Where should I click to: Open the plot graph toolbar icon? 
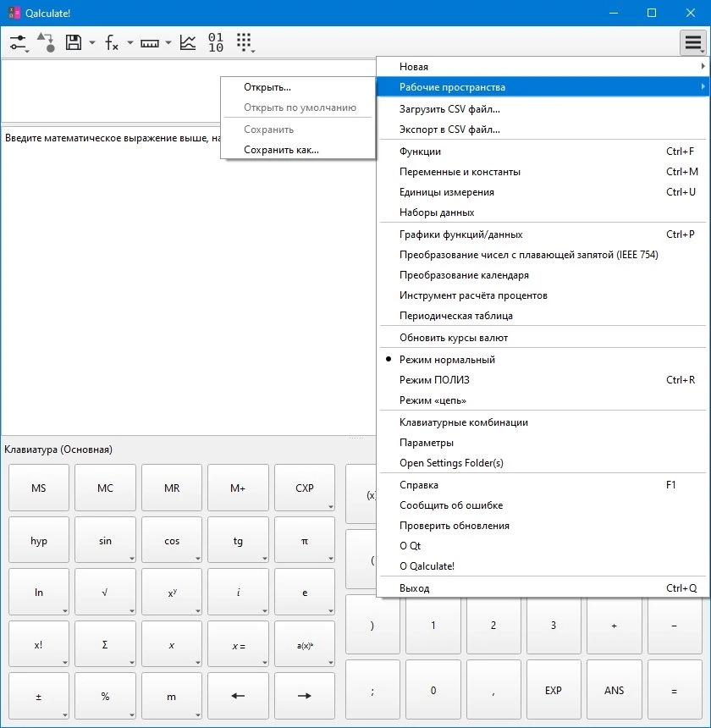coord(188,42)
